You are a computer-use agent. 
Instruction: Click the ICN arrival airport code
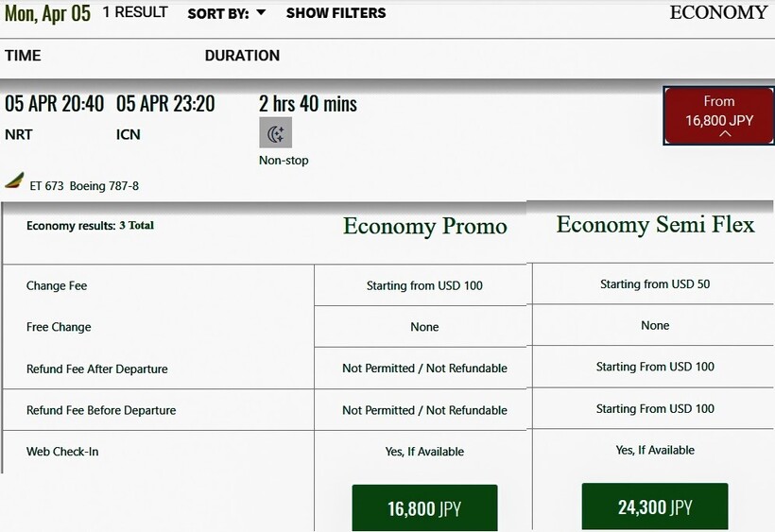[x=129, y=134]
